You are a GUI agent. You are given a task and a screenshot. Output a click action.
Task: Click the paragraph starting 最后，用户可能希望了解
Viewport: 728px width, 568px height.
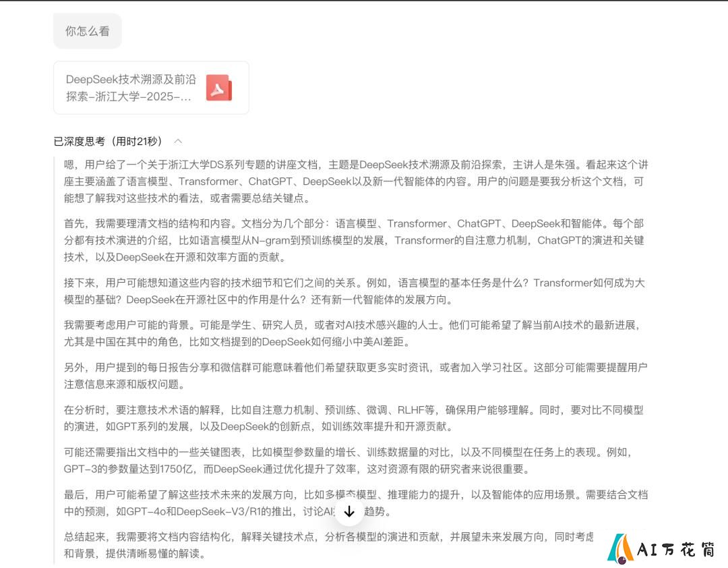coord(356,503)
